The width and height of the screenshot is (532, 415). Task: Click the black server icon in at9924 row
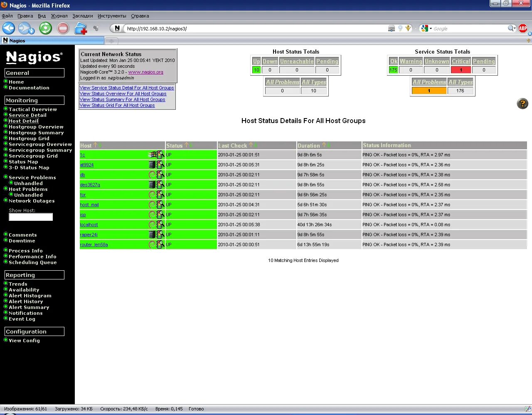152,165
